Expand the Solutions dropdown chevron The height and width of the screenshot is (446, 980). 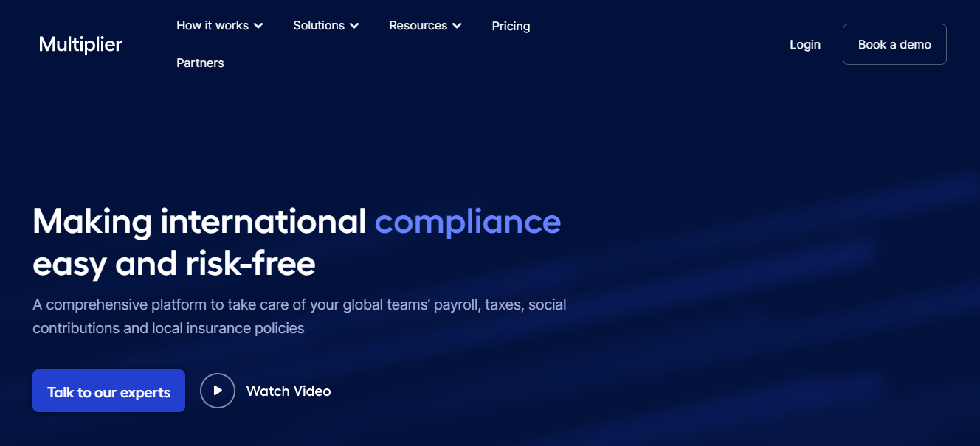[x=354, y=26]
